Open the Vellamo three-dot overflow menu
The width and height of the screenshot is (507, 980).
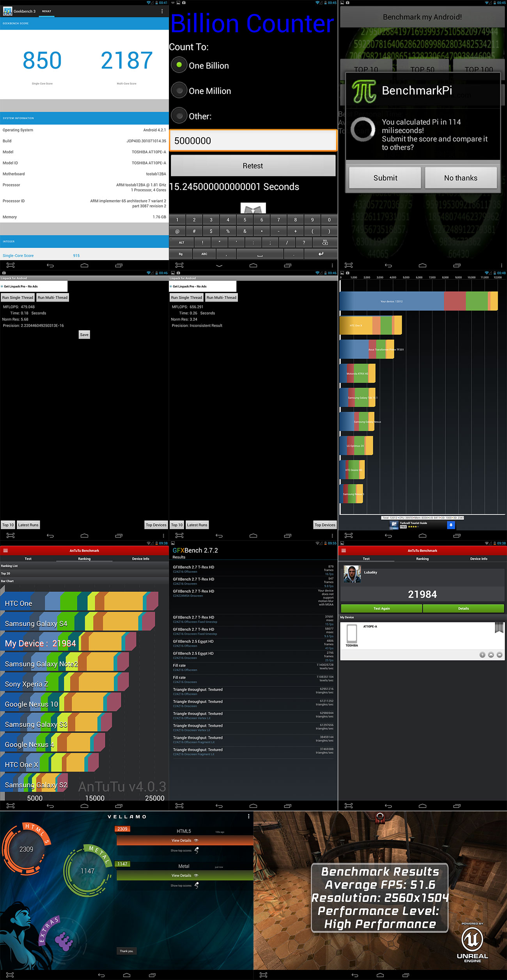tap(249, 816)
